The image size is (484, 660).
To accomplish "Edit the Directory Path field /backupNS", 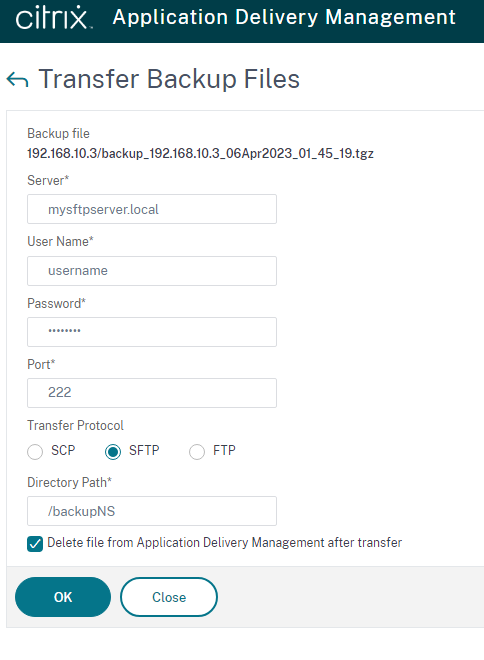I will (x=152, y=511).
